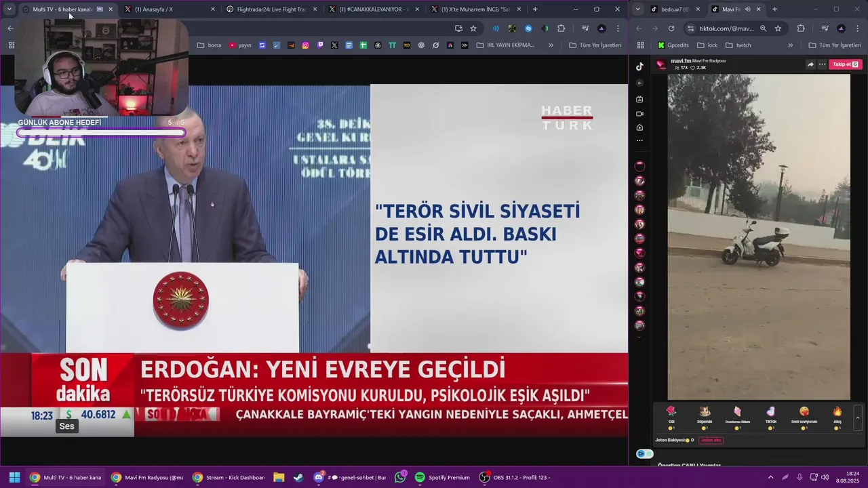Viewport: 868px width, 488px height.
Task: Click the install app icon in left address bar
Action: (x=458, y=28)
